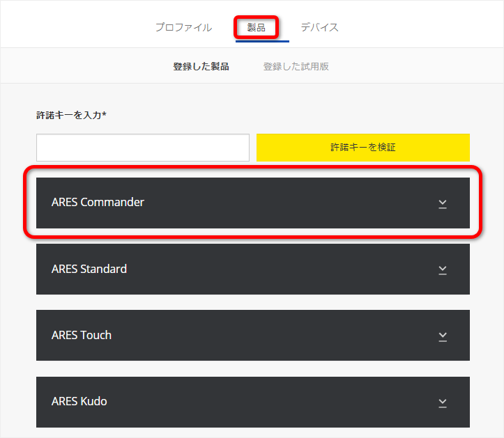504x438 pixels.
Task: Click the 許諾キーを入力* field label
Action: pos(71,115)
